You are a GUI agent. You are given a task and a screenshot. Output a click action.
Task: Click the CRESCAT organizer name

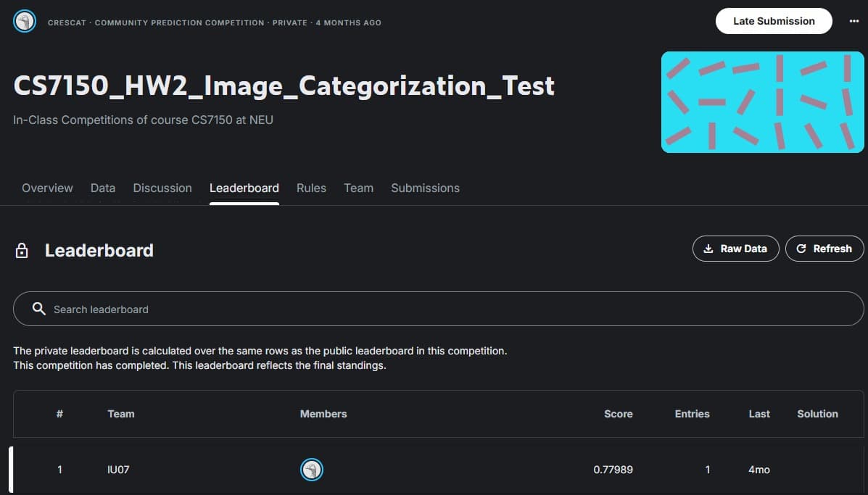pyautogui.click(x=67, y=22)
